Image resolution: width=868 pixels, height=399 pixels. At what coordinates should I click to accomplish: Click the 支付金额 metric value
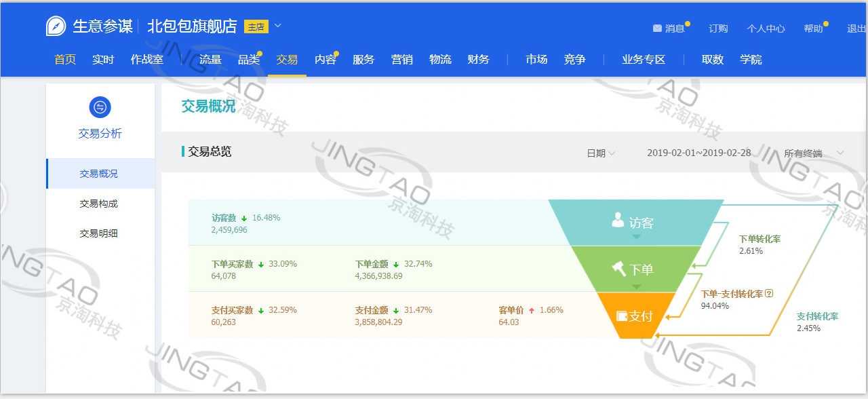(x=378, y=322)
